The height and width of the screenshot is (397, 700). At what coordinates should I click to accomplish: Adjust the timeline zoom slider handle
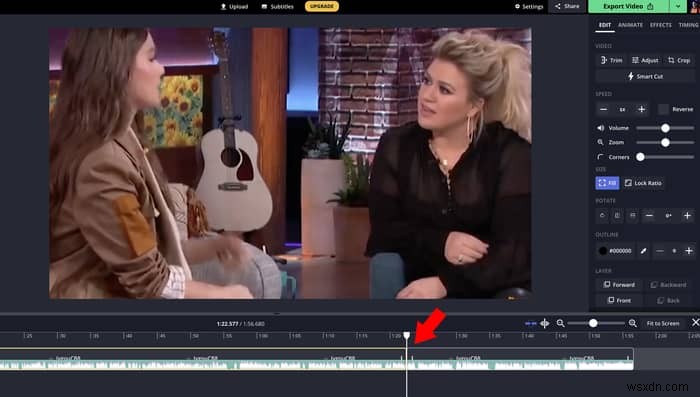tap(593, 323)
